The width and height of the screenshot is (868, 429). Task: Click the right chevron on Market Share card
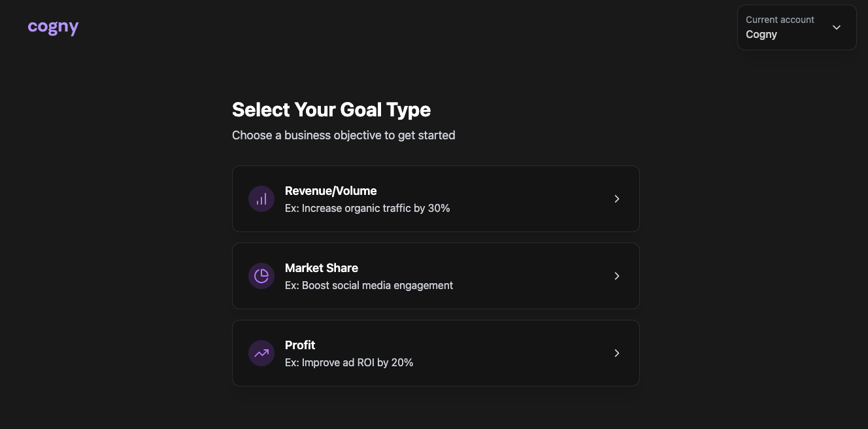point(616,276)
